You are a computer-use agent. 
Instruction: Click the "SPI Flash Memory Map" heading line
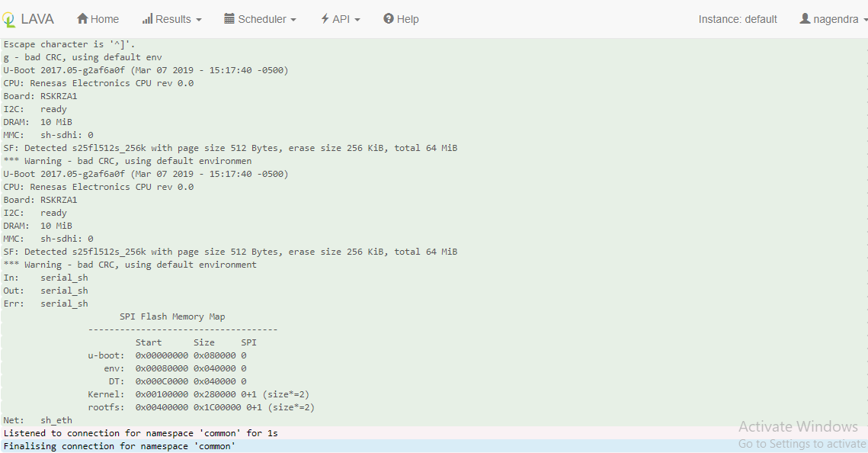pos(172,316)
